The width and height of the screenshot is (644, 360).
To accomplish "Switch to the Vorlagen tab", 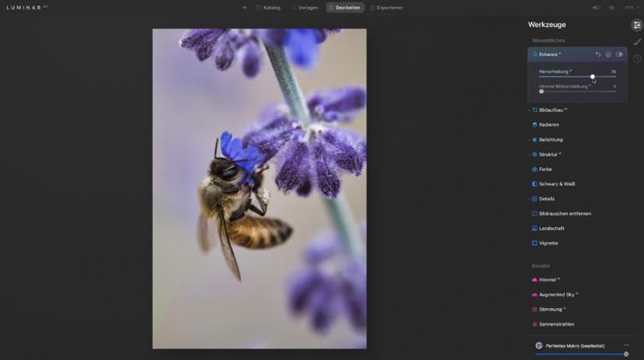I will click(304, 8).
